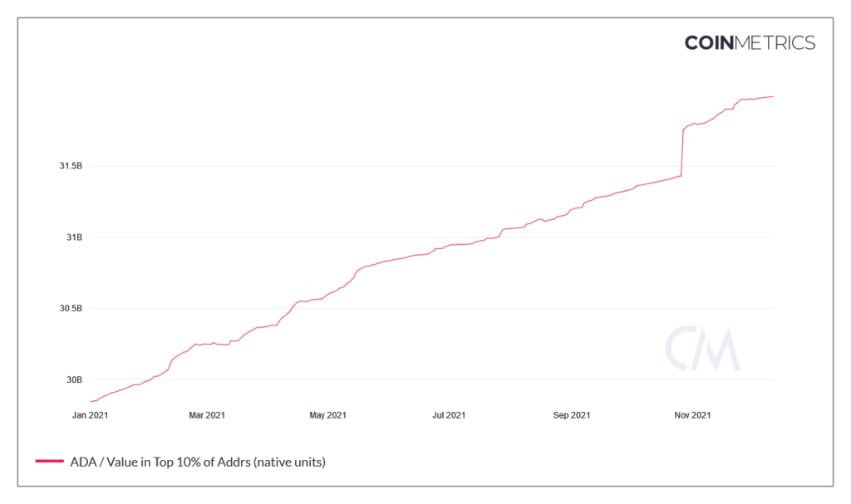Click the 30B y-axis label
851x504 pixels.
73,379
